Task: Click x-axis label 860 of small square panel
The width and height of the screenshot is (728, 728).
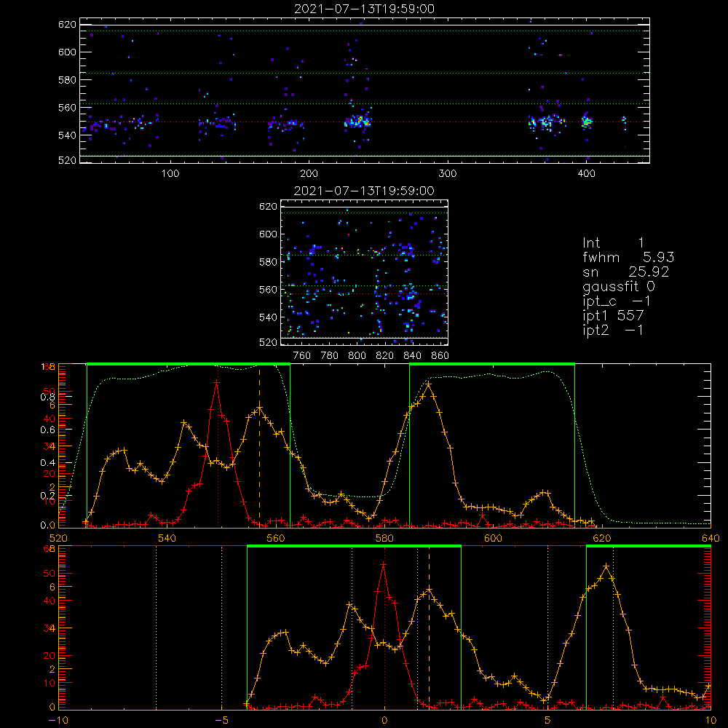Action: tap(440, 356)
